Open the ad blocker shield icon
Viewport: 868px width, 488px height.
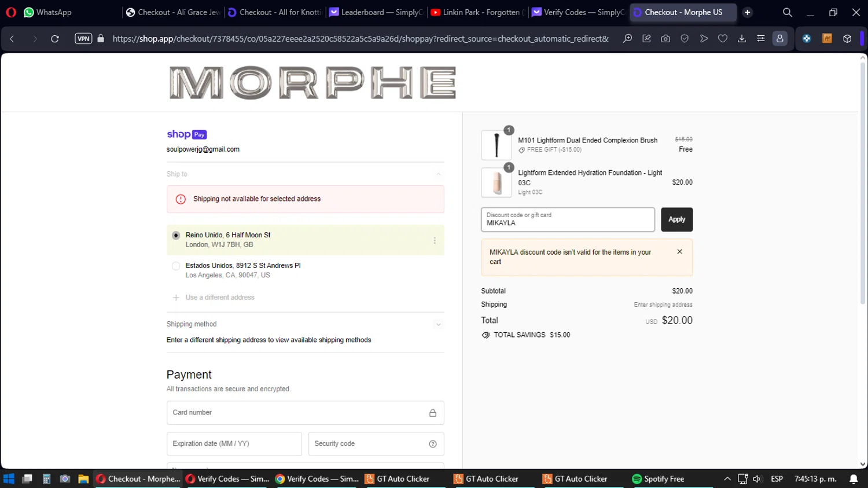pos(685,39)
